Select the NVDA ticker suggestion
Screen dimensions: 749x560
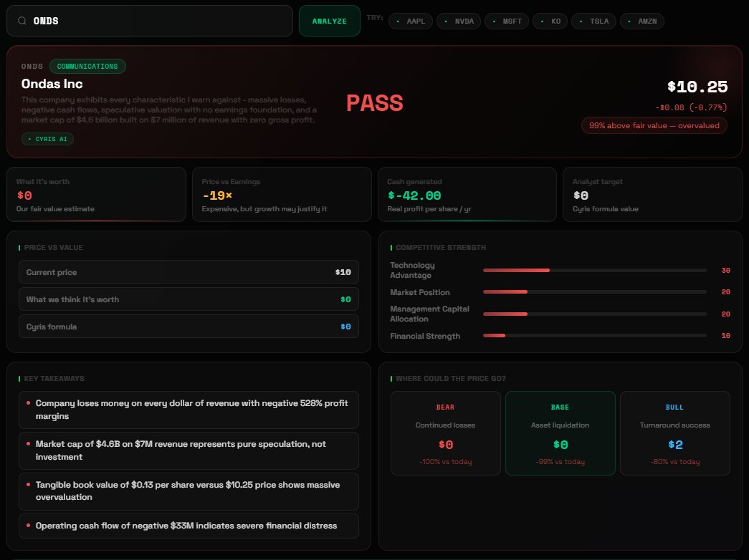pyautogui.click(x=459, y=21)
